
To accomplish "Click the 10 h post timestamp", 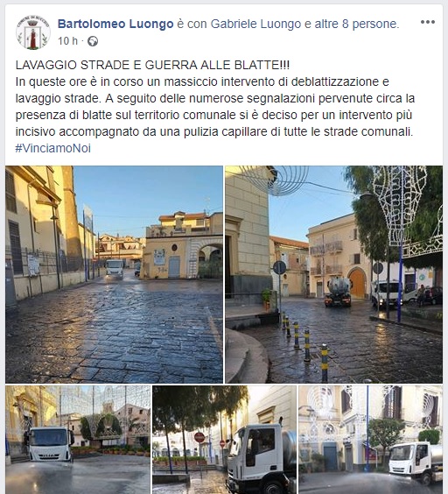I will coord(67,41).
